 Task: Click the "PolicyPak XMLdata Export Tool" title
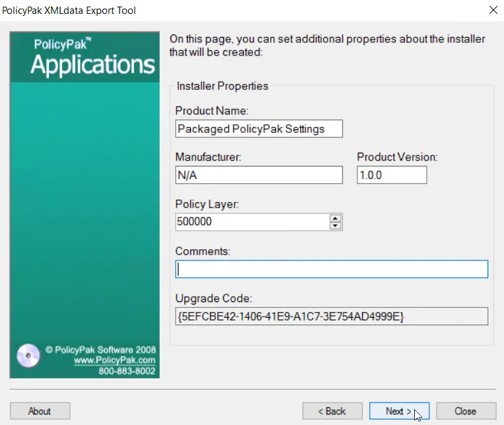click(x=69, y=11)
